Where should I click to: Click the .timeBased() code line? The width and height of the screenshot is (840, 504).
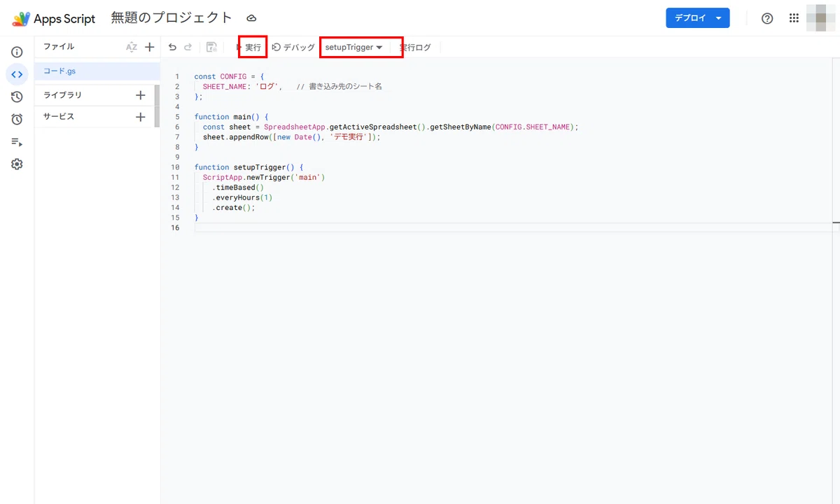tap(238, 188)
